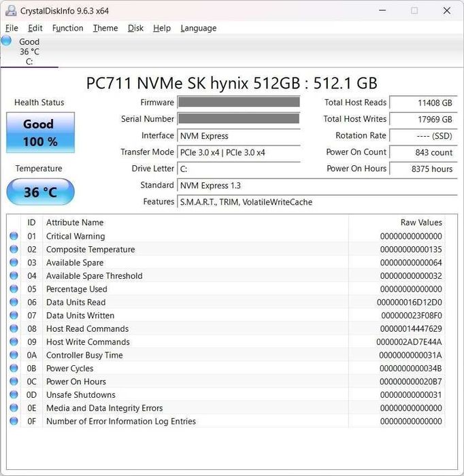464x476 pixels.
Task: Click the redacted Serial Number field
Action: 239,118
